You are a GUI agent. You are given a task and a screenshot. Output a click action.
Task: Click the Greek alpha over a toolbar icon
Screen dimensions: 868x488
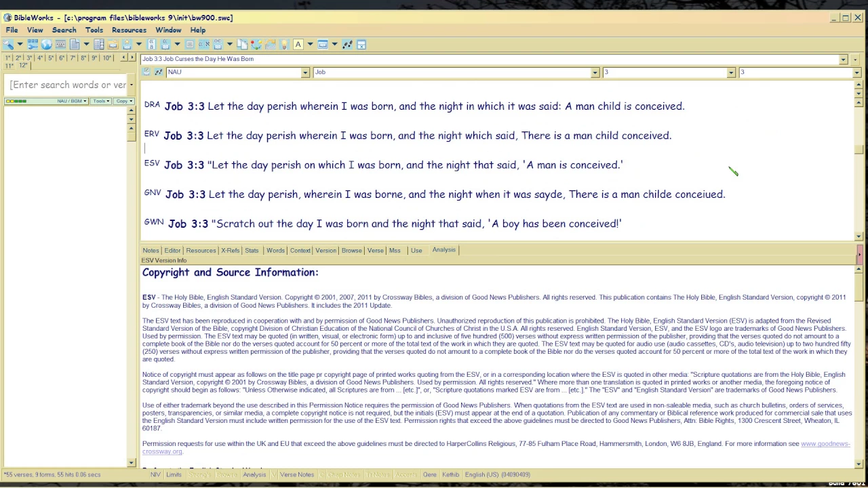151,44
